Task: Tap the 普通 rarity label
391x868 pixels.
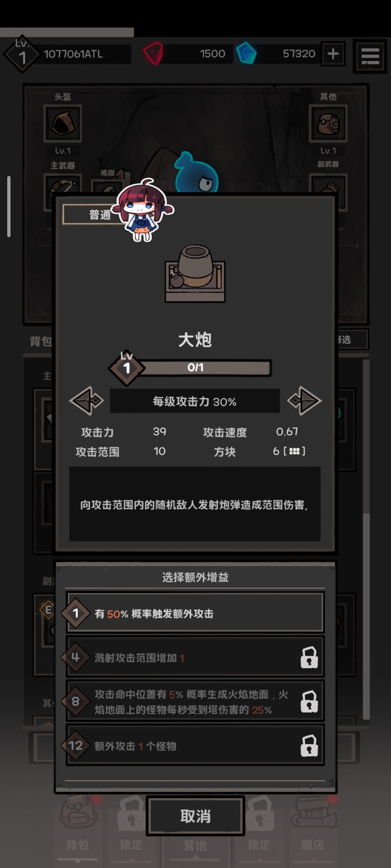Action: coord(100,215)
